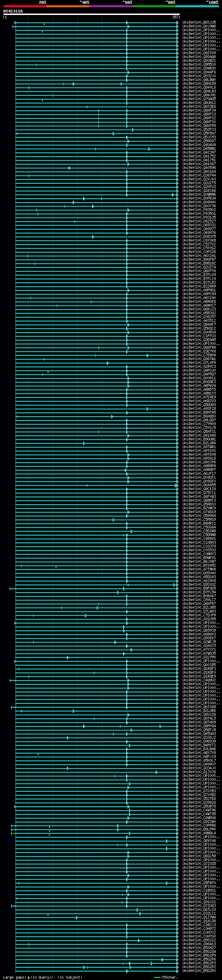The image size is (222, 980).
Task: Open hit UniRef100_Q9SAQ6
Action: tap(199, 57)
